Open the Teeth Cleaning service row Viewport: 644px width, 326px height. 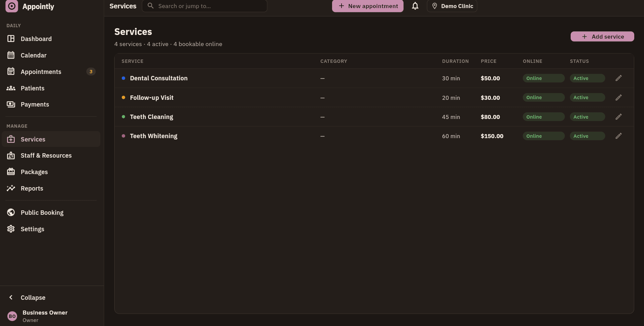click(374, 117)
